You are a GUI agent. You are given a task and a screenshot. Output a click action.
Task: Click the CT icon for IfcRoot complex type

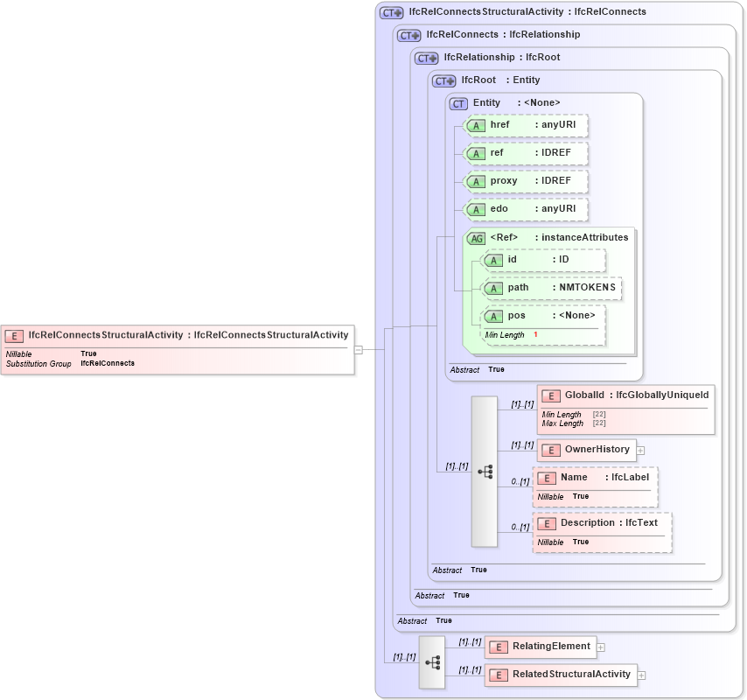[444, 80]
